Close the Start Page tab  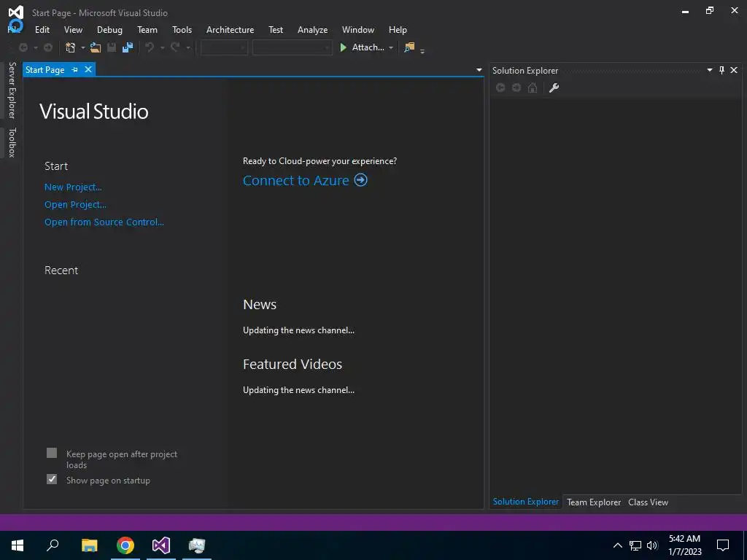88,69
